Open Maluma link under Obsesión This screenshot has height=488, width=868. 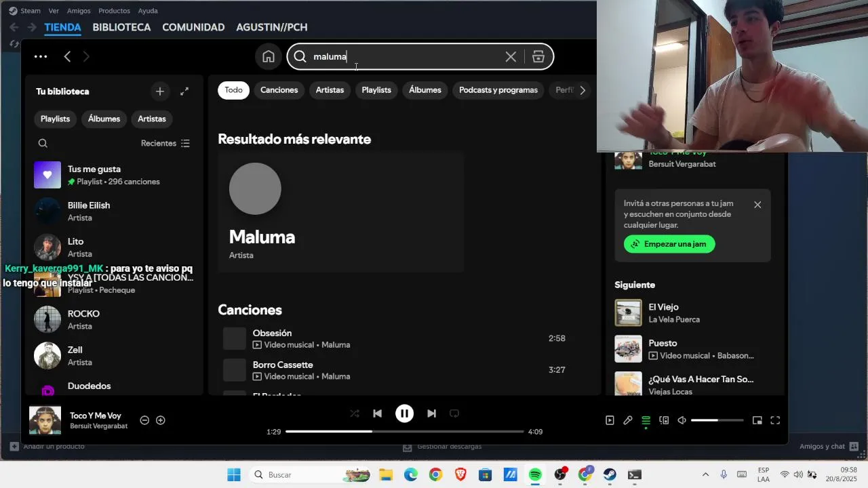[336, 345]
